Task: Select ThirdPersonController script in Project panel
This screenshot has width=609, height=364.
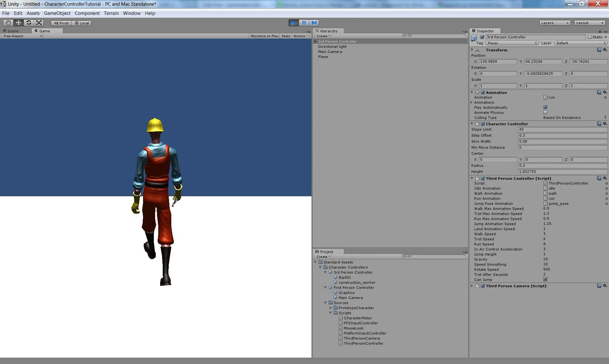Action: [x=363, y=343]
